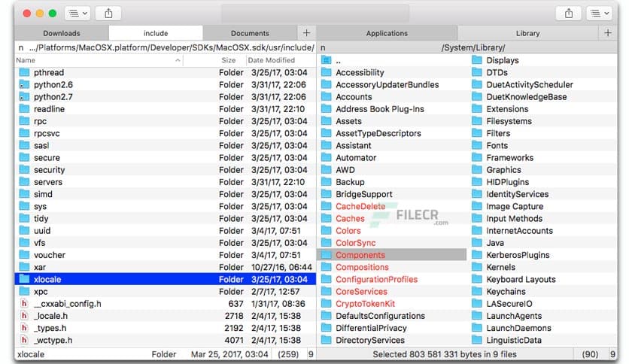Select the vfs folder icon
This screenshot has width=629, height=364.
tap(25, 243)
